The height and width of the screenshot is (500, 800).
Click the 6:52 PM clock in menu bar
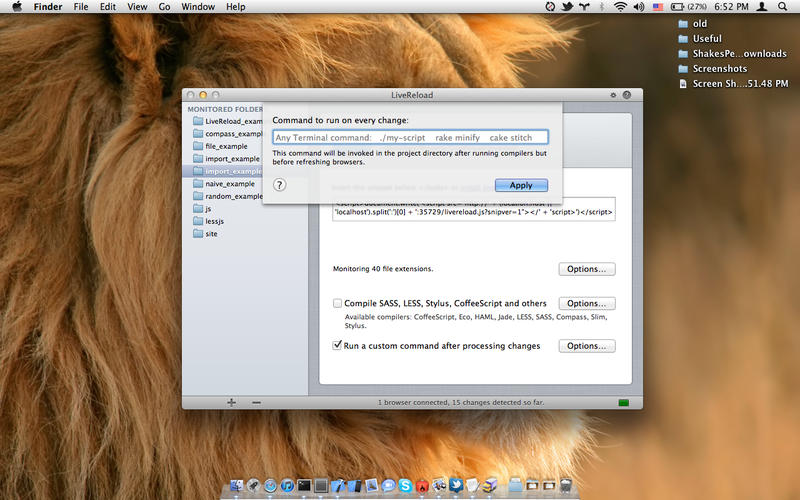point(731,7)
